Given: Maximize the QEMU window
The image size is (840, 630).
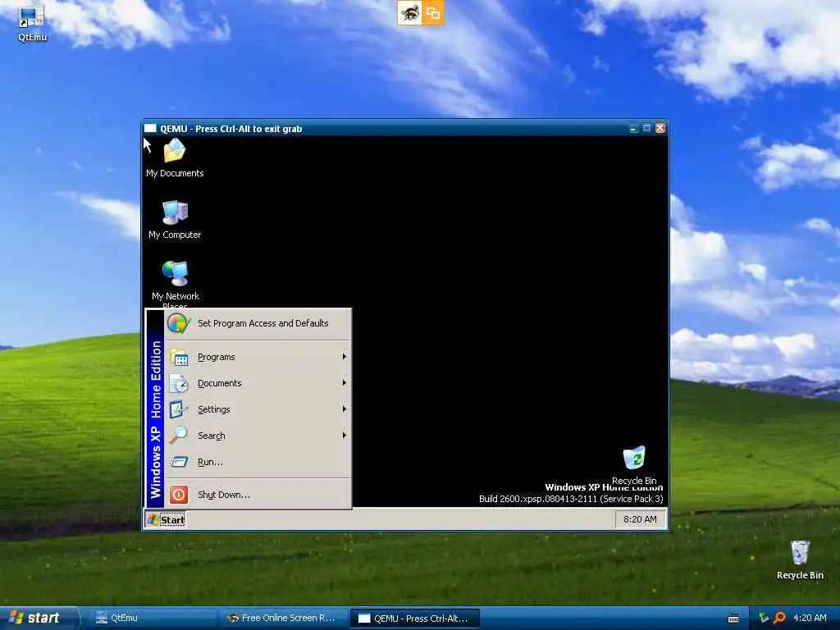Looking at the screenshot, I should (646, 129).
